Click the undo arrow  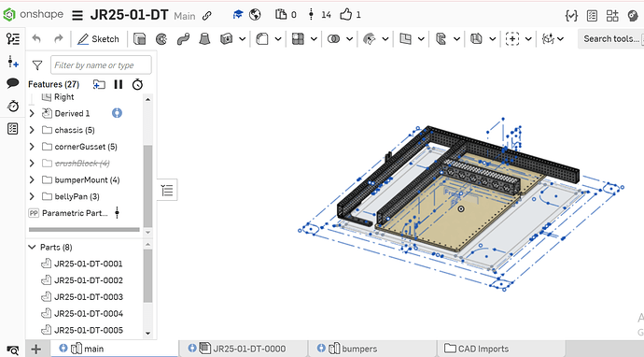tap(36, 38)
